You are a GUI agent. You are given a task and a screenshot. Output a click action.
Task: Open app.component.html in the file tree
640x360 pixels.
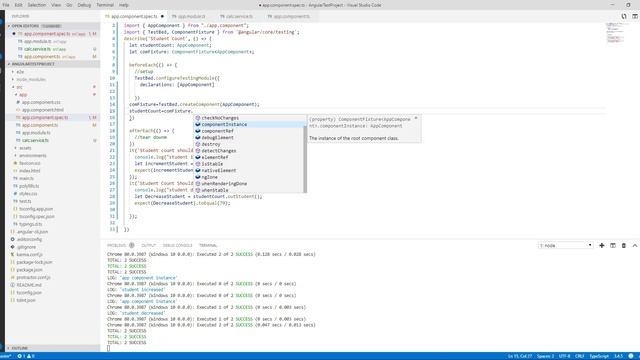click(43, 110)
